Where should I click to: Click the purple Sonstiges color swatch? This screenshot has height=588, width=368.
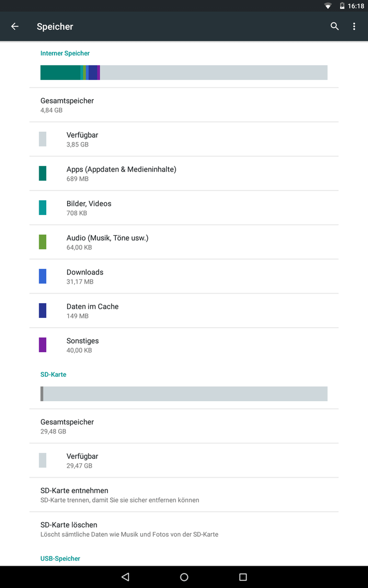tap(43, 345)
